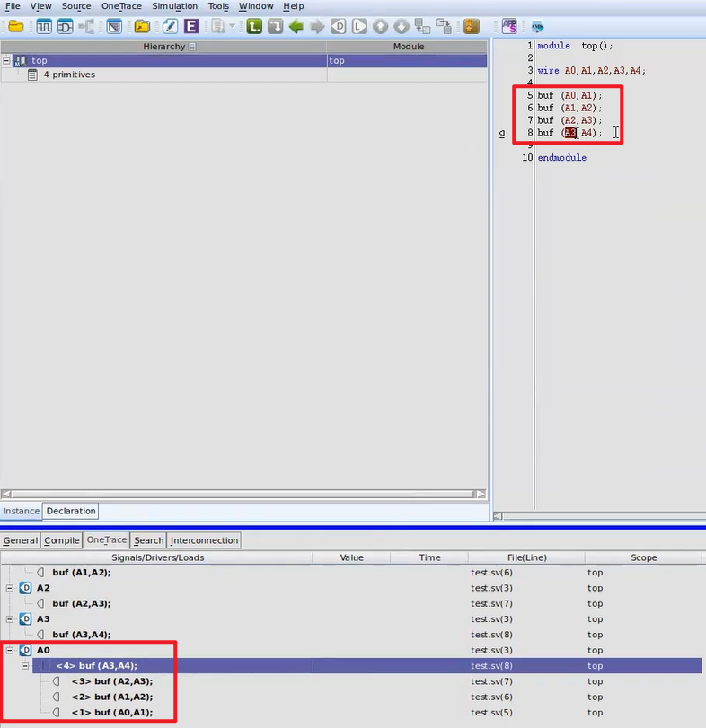This screenshot has height=728, width=706.
Task: Click the blue AMS arrow toolbar icon
Action: 538,26
